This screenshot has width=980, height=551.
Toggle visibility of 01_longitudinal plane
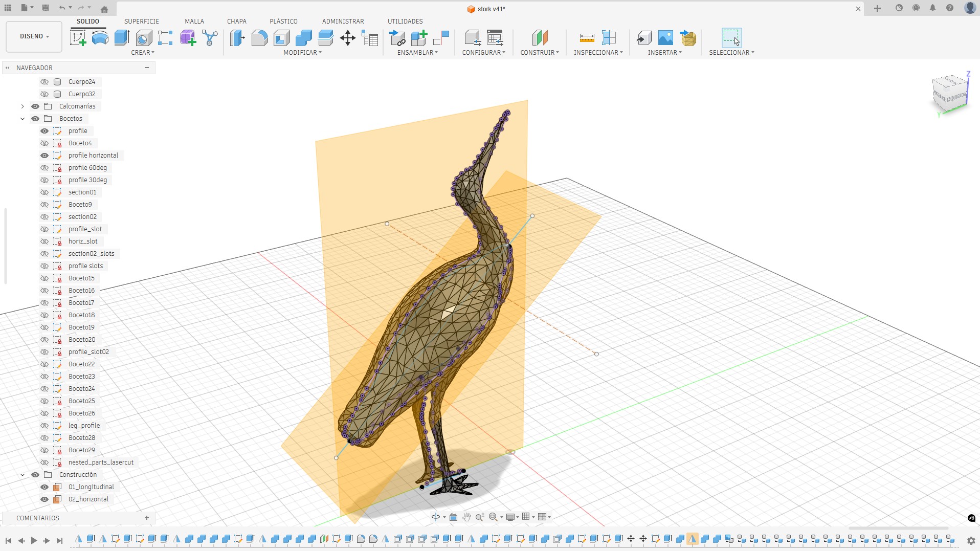[x=44, y=487]
